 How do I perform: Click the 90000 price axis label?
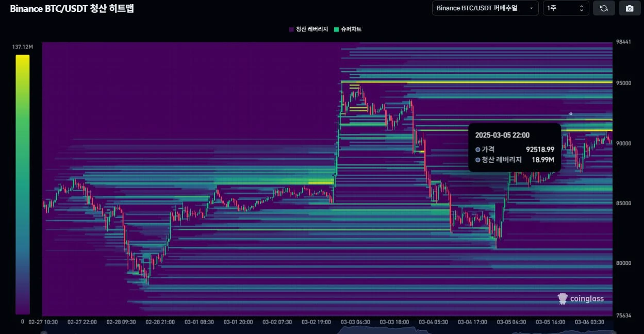[x=624, y=143]
